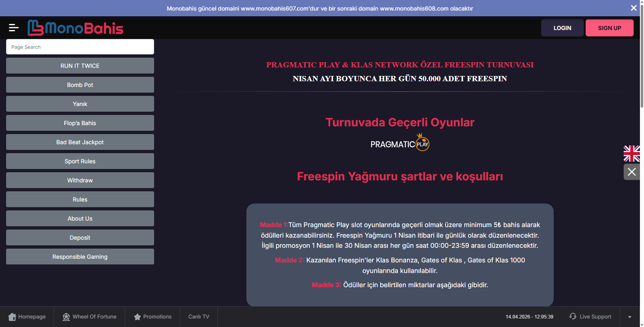Screen dimensions: 644x327
Task: Click the Wheel Of Fortune icon
Action: (66, 317)
